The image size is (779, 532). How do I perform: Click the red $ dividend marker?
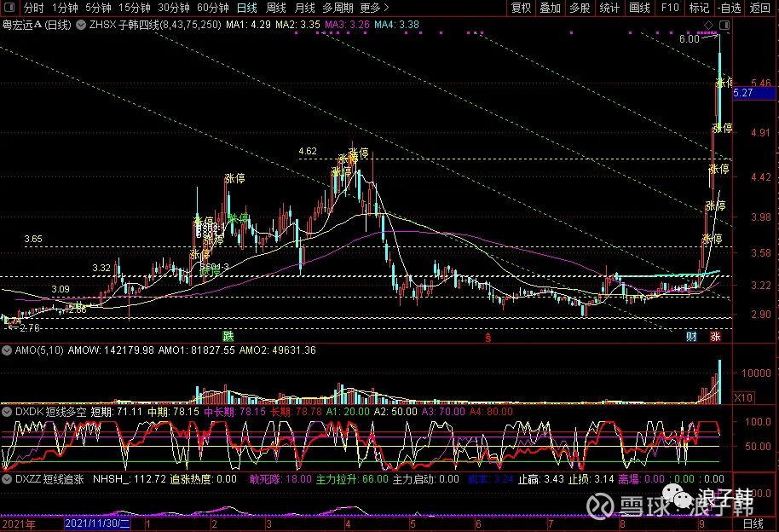coord(488,337)
